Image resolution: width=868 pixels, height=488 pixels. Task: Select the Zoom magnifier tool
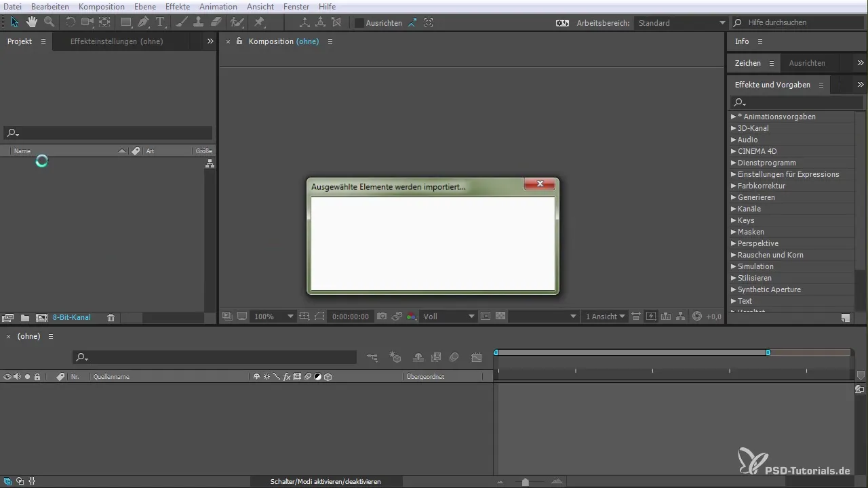tap(49, 22)
